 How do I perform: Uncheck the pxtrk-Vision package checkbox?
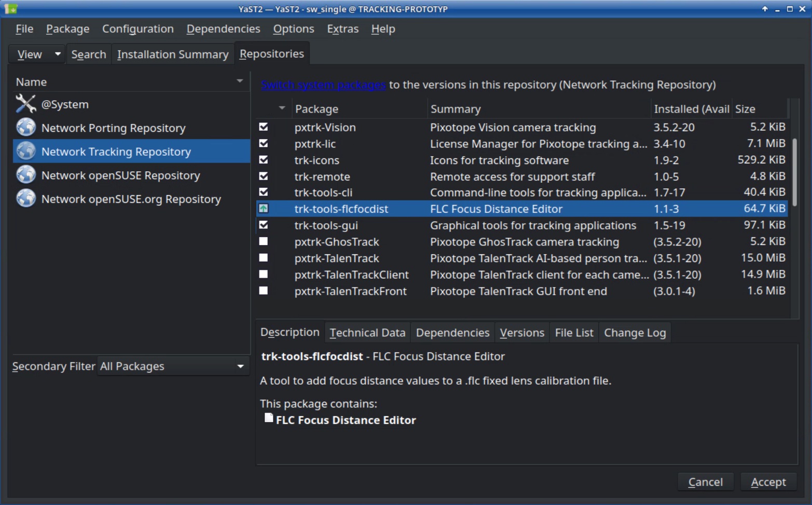tap(264, 127)
